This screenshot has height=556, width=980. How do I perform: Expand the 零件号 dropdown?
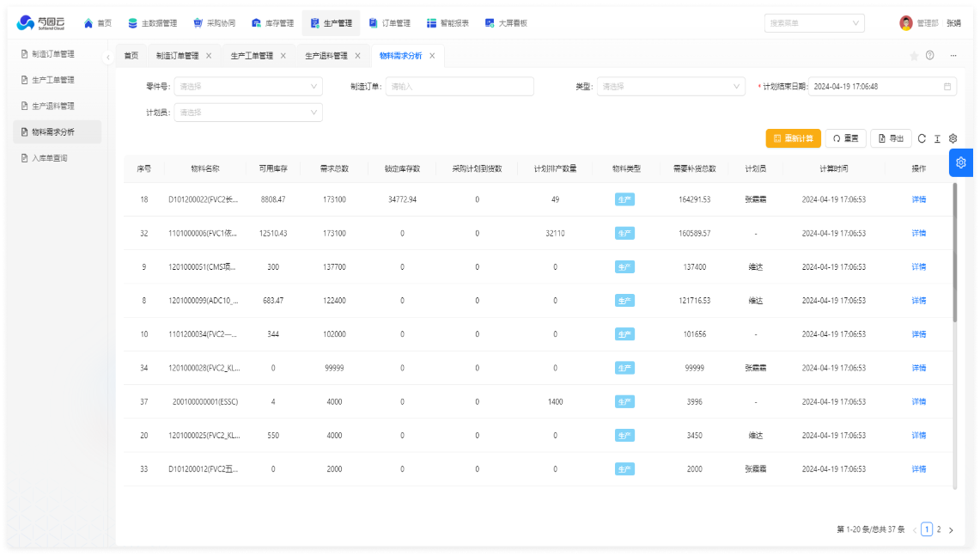click(248, 87)
